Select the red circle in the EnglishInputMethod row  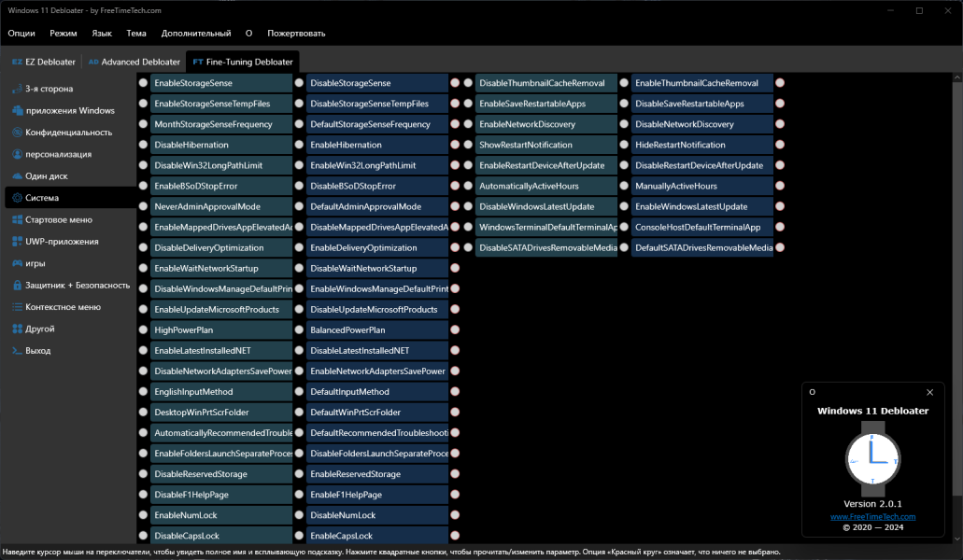pyautogui.click(x=455, y=391)
